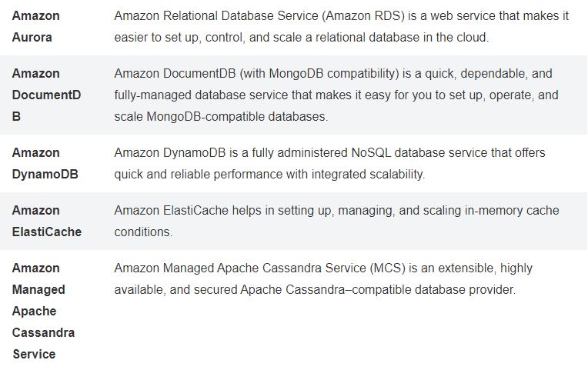Click the Amazon DynamoDB service name
The image size is (588, 370).
(45, 163)
